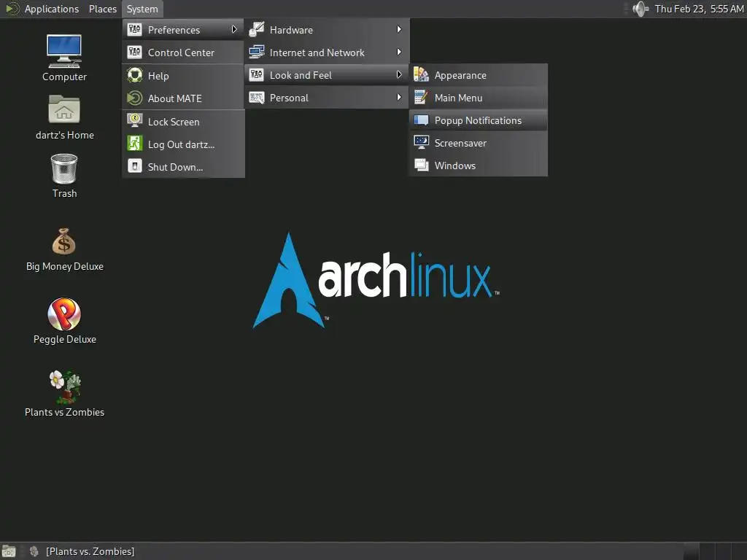Viewport: 747px width, 560px height.
Task: Choose Shut Down... from the menu
Action: pyautogui.click(x=183, y=167)
